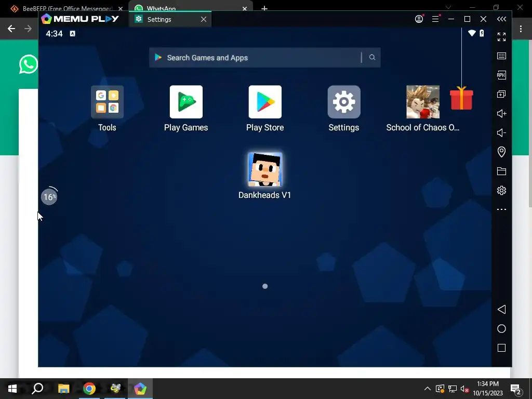The width and height of the screenshot is (532, 399).
Task: Click the APK install icon
Action: 501,75
